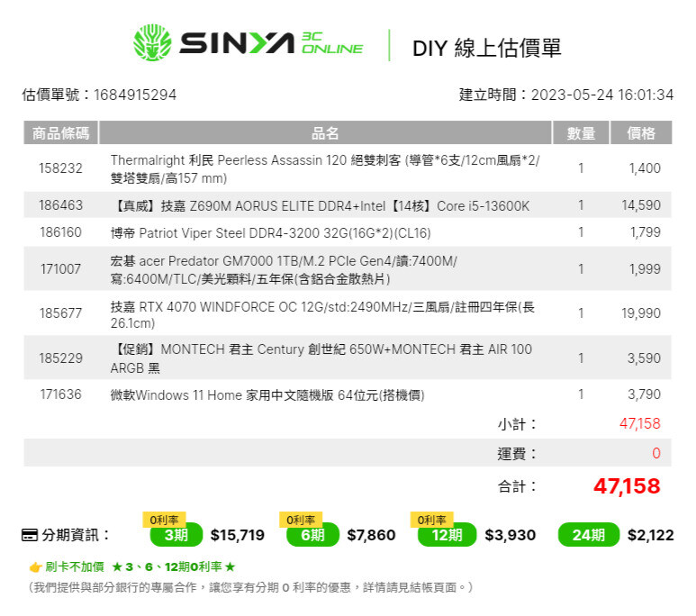Click MONTECH Century 650W product name

pyautogui.click(x=321, y=358)
